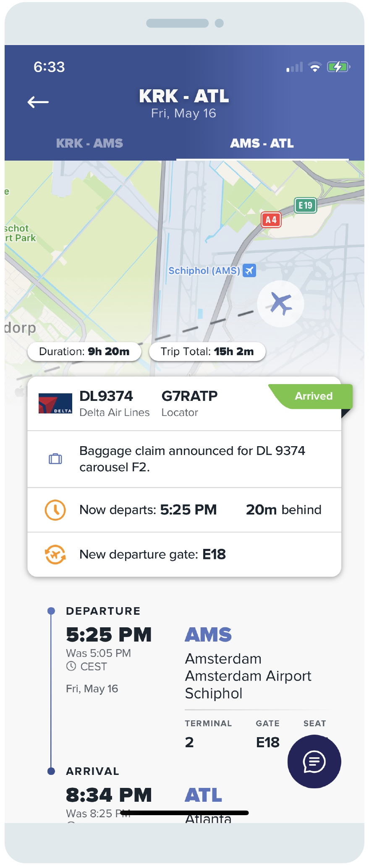Viewport: 369px width, 868px height.
Task: Tap the New departure gate E18 row
Action: (184, 554)
